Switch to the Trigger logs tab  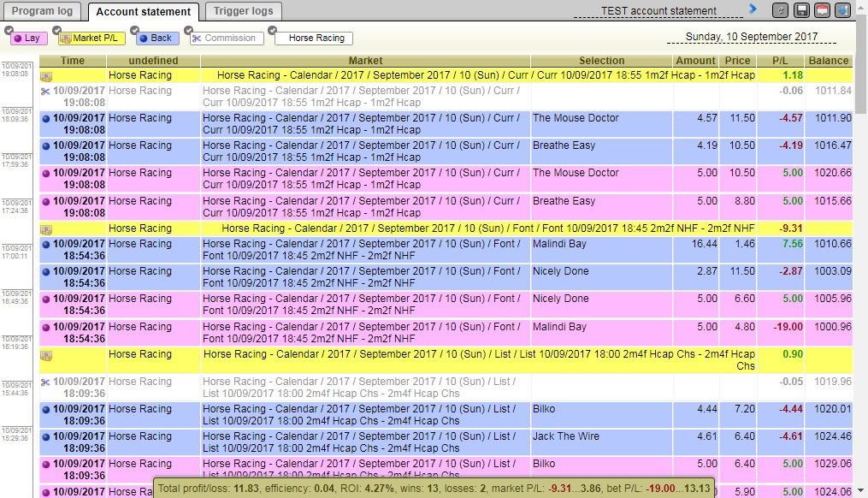coord(244,11)
